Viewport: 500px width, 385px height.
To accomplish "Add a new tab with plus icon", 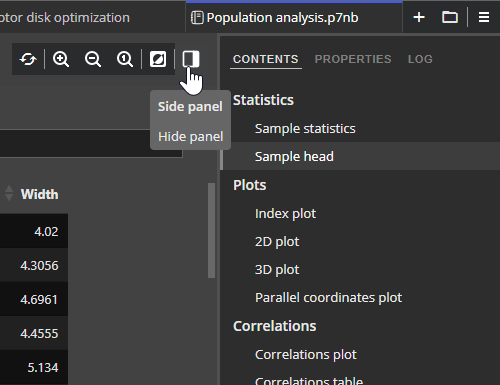I will [419, 17].
